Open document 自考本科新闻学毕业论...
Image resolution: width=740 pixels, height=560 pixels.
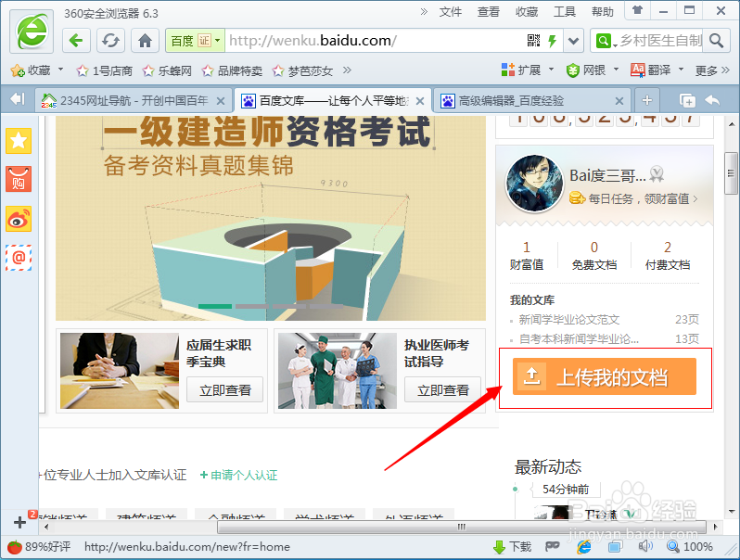pos(579,339)
